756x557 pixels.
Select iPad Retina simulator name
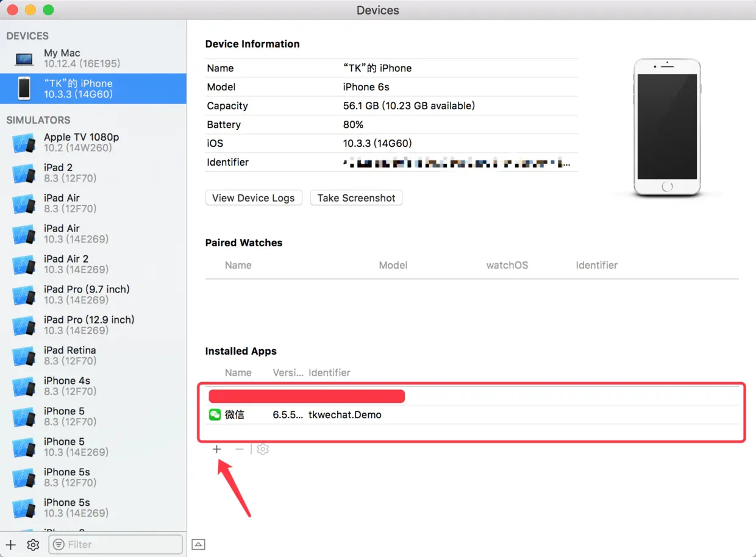click(x=70, y=350)
